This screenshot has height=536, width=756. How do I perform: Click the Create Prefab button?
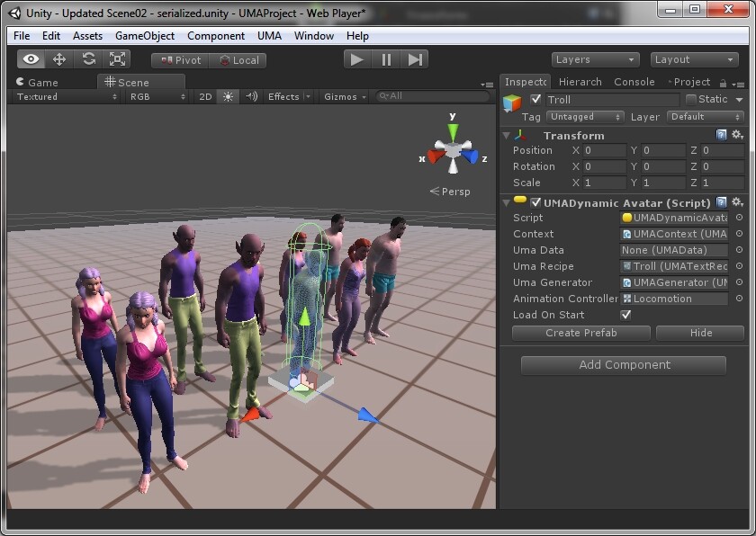(x=580, y=333)
